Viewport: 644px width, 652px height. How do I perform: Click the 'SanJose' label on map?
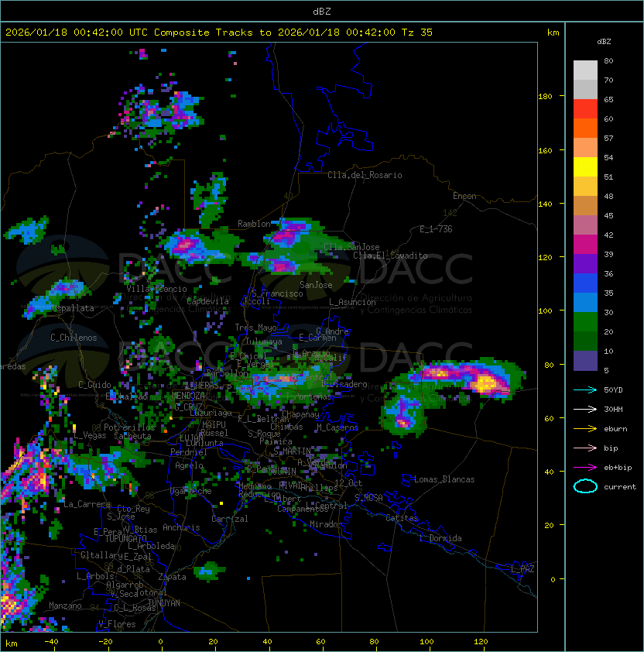316,285
